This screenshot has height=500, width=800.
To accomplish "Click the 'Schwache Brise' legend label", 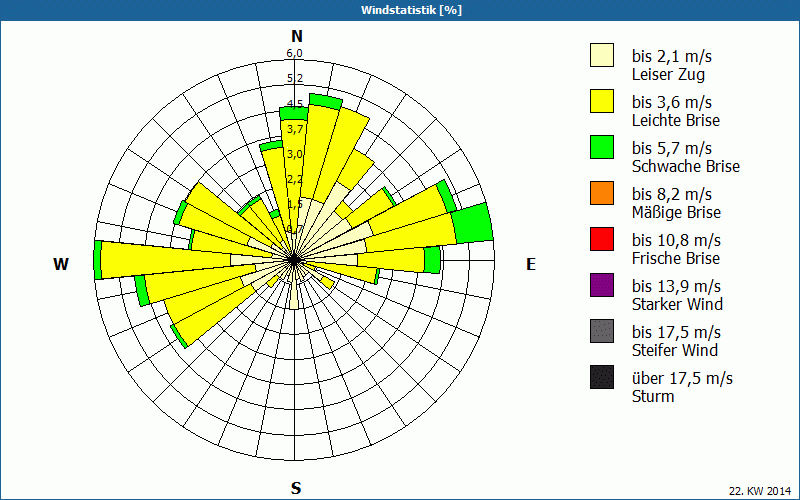I will tap(686, 166).
